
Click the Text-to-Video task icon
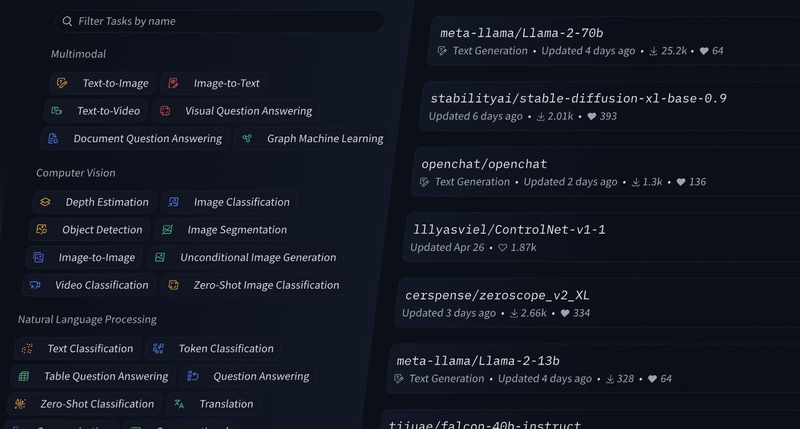click(57, 111)
